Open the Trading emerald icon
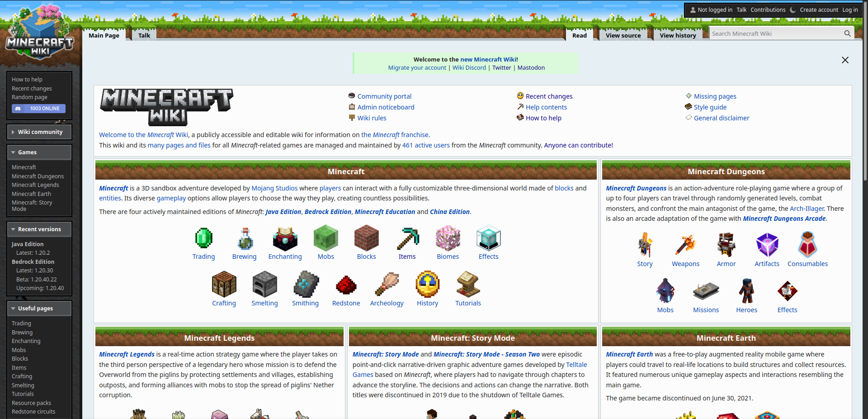 point(203,238)
